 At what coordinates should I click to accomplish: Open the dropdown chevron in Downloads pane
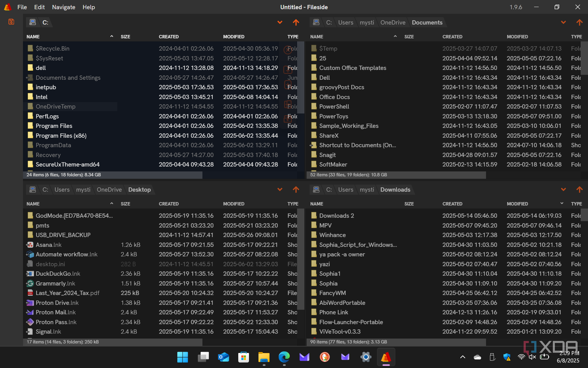click(x=563, y=190)
